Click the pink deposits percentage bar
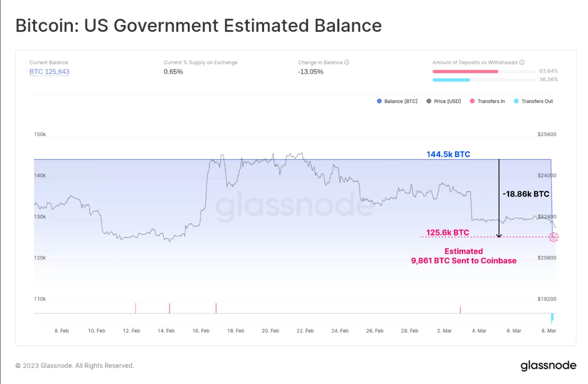Screen dimensions: 588x384 pyautogui.click(x=465, y=71)
